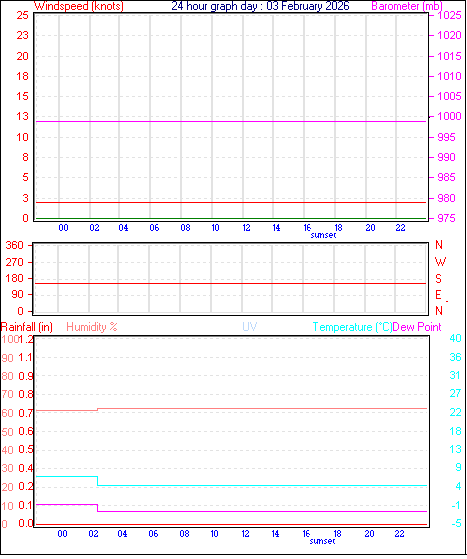Viewport: 467px width, 559px height.
Task: Click the 'sunset' label under the windspeed chart
Action: coord(323,235)
